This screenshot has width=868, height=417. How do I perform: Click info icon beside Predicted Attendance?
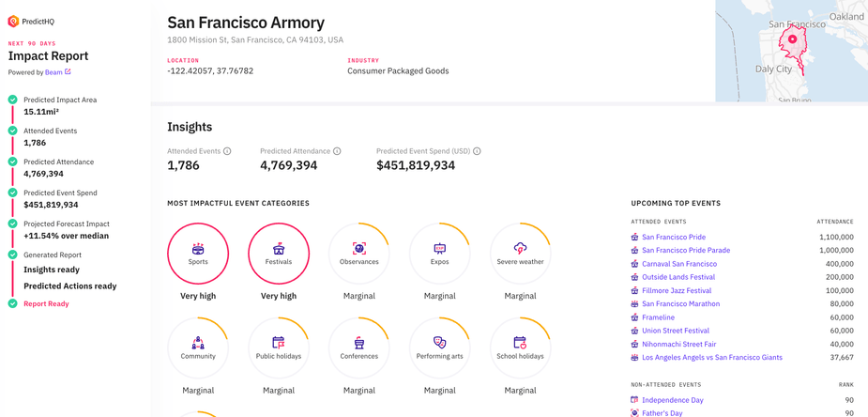[337, 151]
